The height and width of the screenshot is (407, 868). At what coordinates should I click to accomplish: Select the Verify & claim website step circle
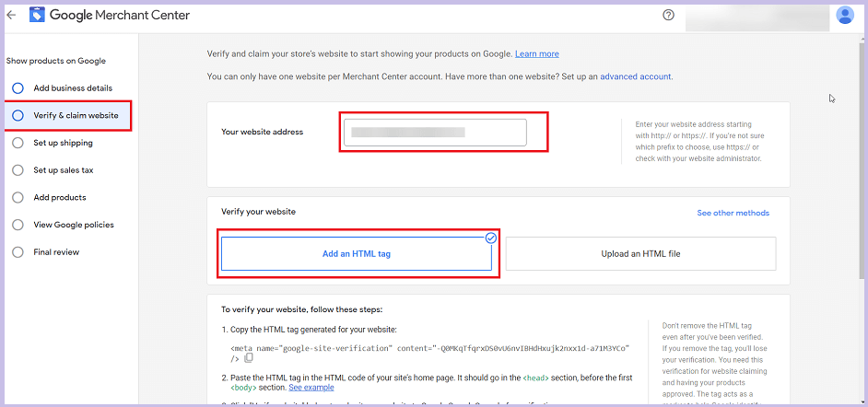(18, 116)
